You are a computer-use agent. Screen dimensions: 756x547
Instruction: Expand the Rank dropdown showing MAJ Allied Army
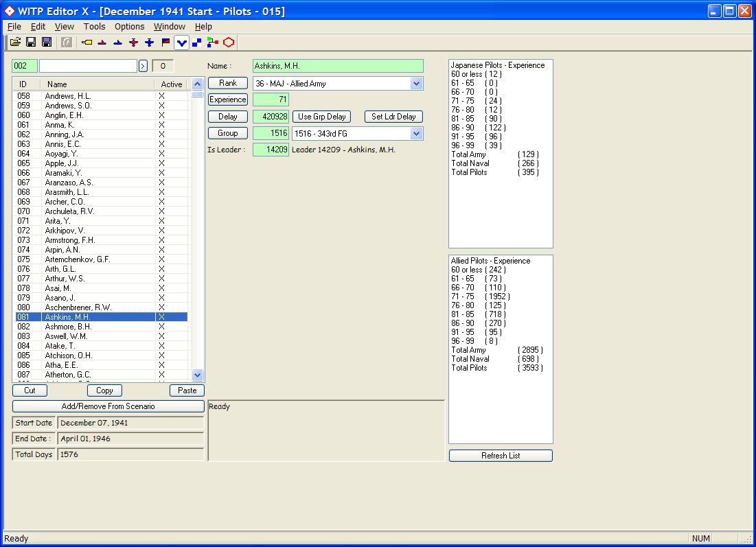[x=417, y=83]
